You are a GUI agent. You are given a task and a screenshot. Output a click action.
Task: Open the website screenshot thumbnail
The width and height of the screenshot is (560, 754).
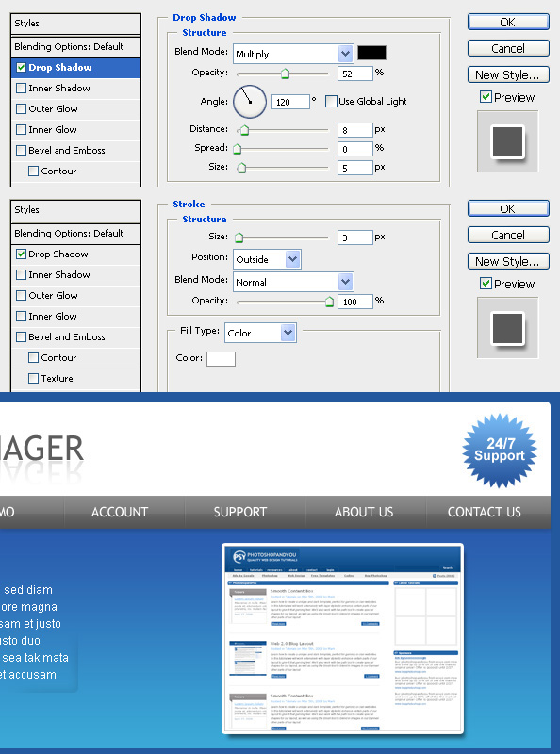click(x=342, y=639)
